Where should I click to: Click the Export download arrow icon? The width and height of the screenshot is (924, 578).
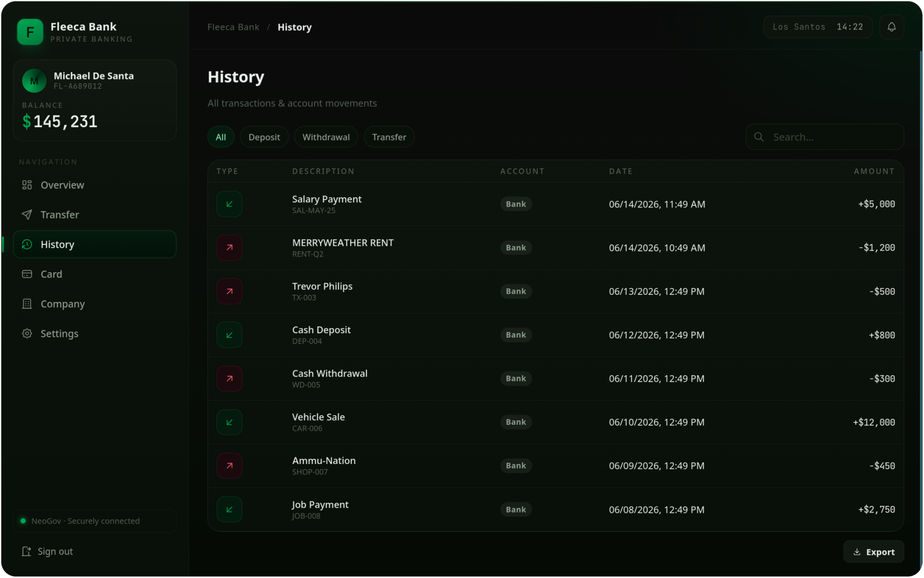pos(857,552)
